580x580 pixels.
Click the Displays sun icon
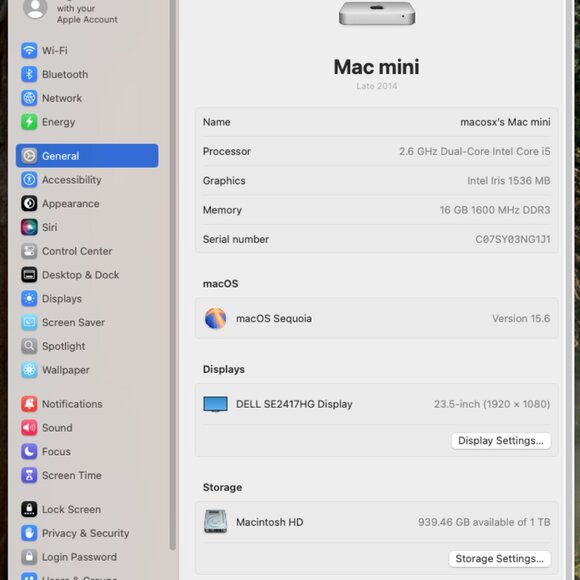pos(29,299)
